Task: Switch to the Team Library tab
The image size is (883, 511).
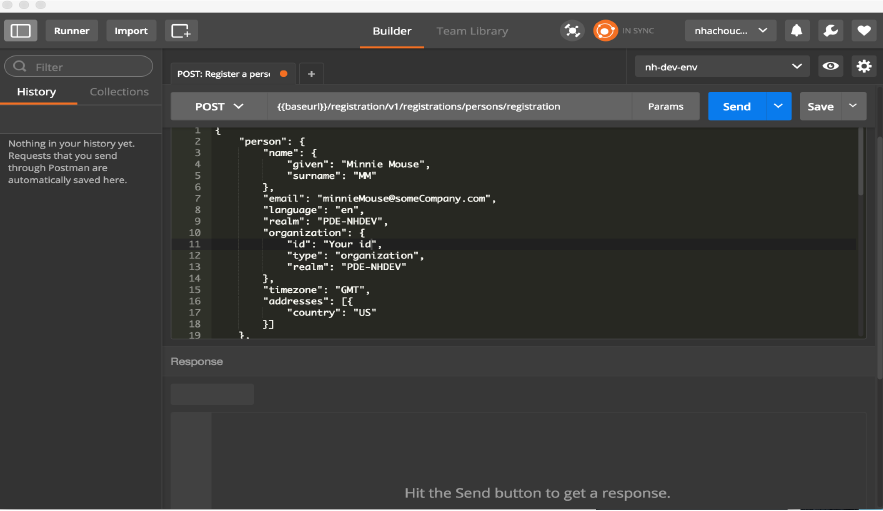Action: [472, 31]
